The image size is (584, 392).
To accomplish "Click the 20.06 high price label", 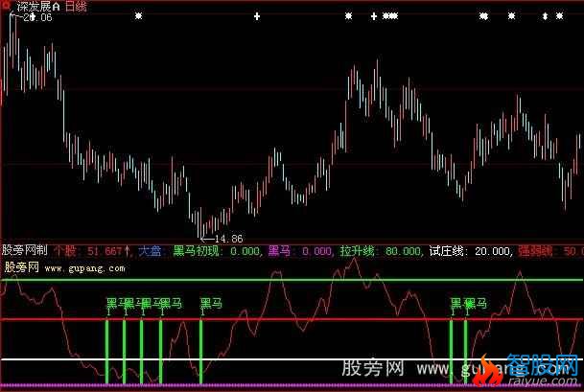I will coord(37,17).
